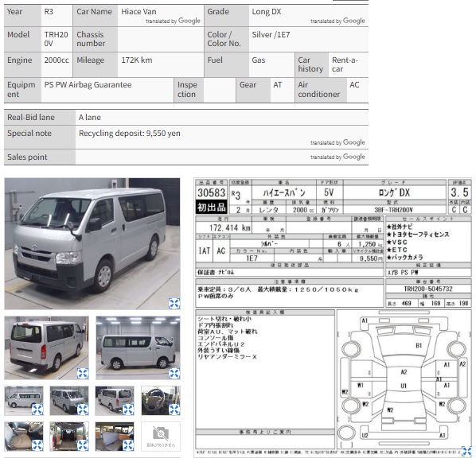Screen dimensions: 476x458
Task: Expand icon on open rear cargo thumbnail
Action: [83, 445]
